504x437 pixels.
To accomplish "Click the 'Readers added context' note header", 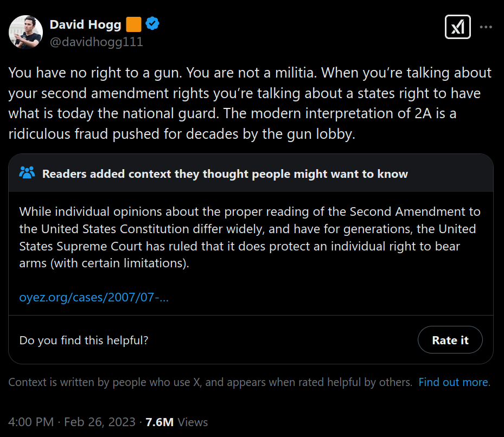I will [225, 174].
